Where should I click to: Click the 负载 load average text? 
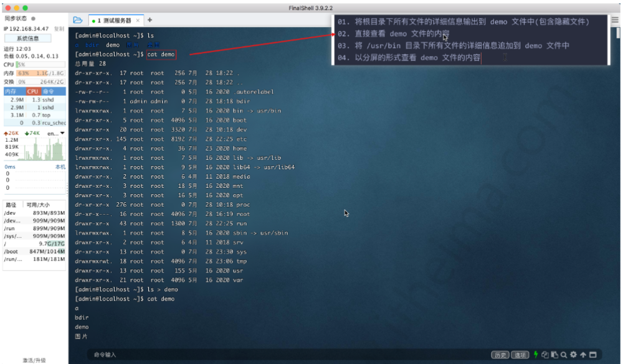tap(31, 56)
